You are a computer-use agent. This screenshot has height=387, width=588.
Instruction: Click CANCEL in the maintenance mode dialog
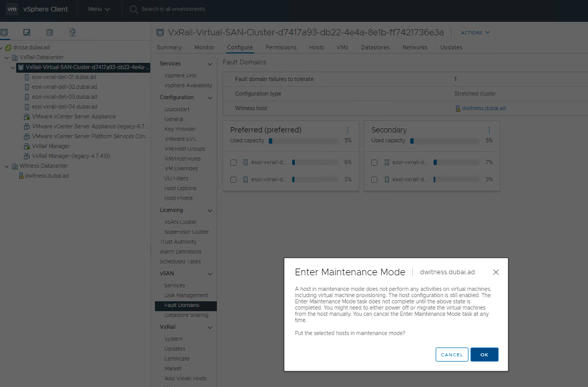pyautogui.click(x=452, y=354)
